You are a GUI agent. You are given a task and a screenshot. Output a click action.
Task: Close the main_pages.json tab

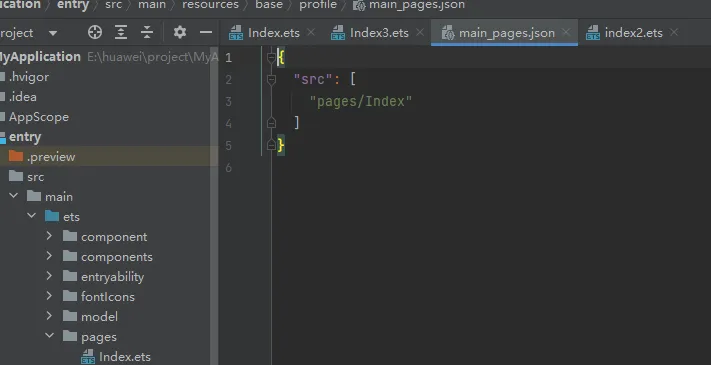pyautogui.click(x=565, y=32)
